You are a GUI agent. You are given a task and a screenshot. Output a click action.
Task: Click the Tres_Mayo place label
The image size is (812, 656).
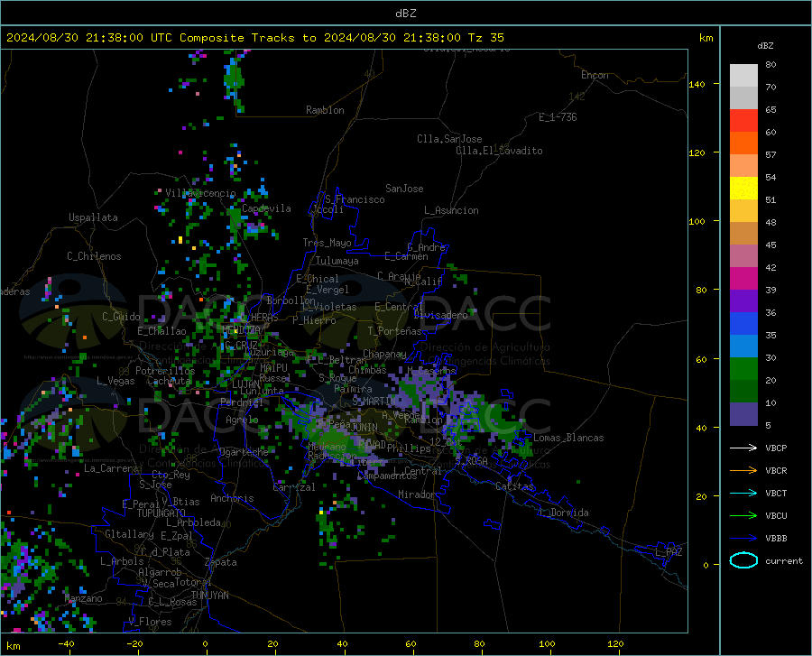coord(327,243)
